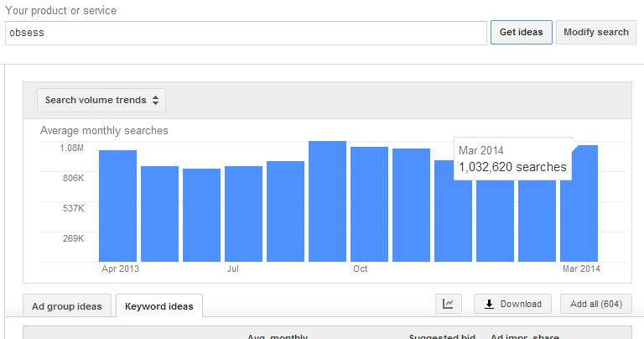Select the Keyword ideas tab
644x339 pixels.
[159, 306]
